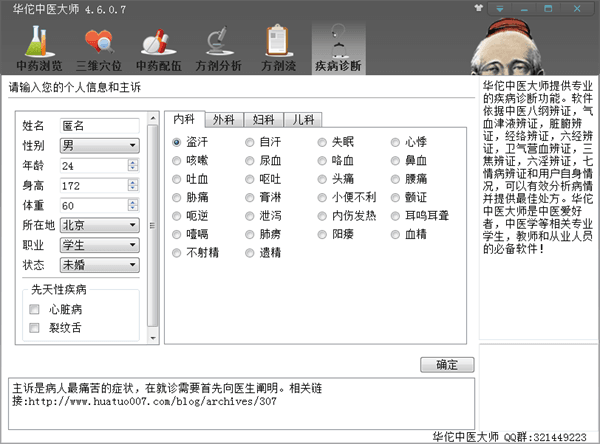Image resolution: width=600 pixels, height=444 pixels.
Task: Open the 中药浏览 herb browser icon
Action: pos(37,44)
